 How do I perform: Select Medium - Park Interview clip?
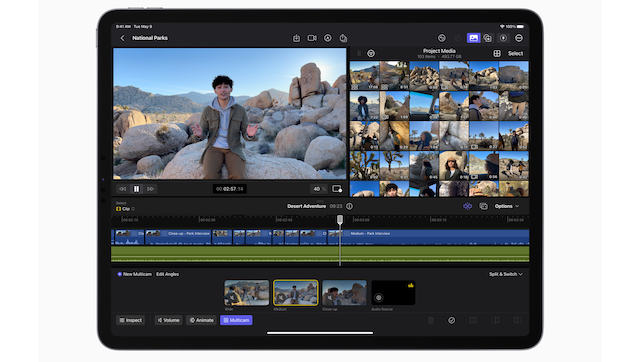click(x=429, y=237)
